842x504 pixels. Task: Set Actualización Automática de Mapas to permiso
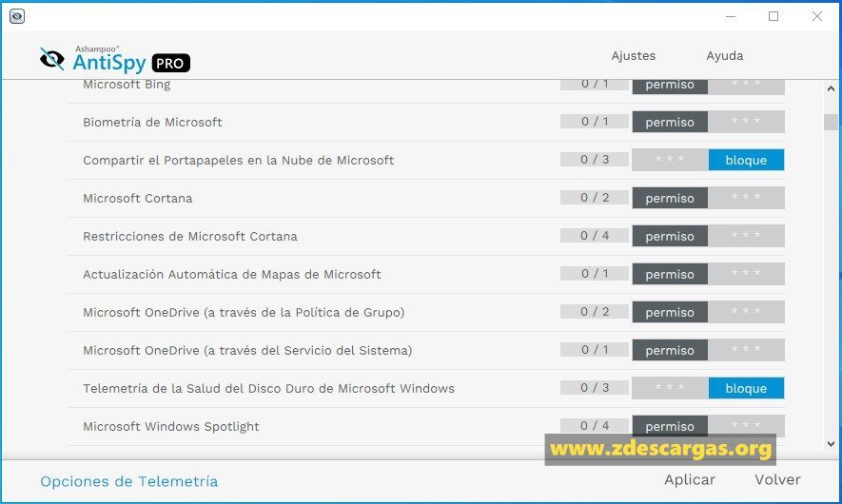(670, 274)
